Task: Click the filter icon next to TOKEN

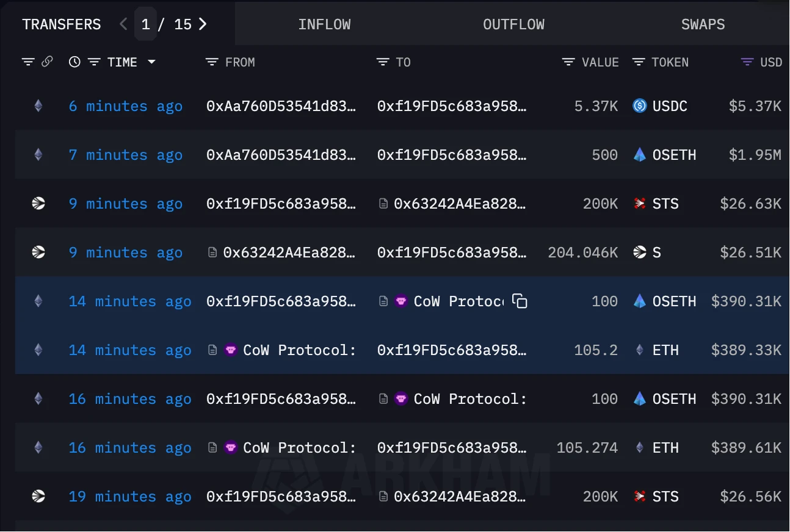Action: point(639,62)
